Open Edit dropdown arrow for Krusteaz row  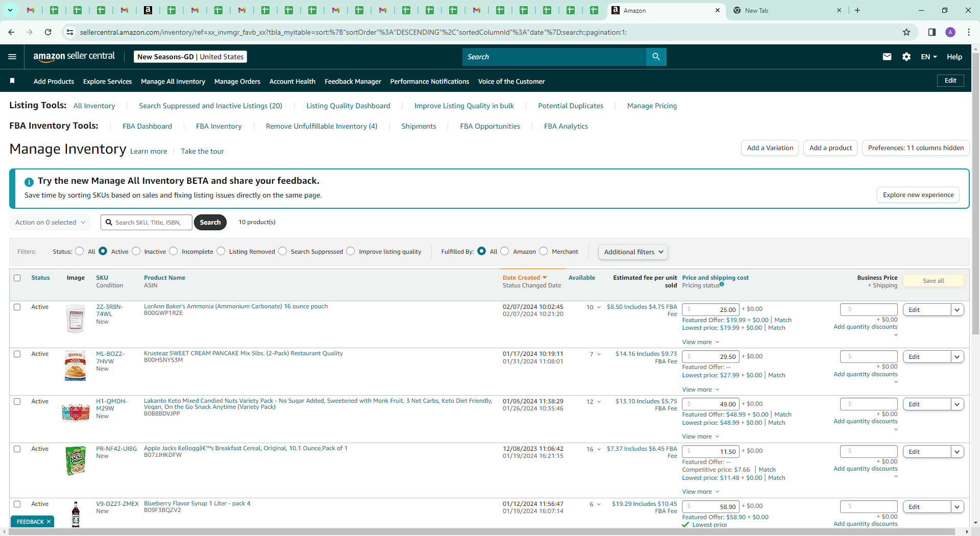point(958,357)
